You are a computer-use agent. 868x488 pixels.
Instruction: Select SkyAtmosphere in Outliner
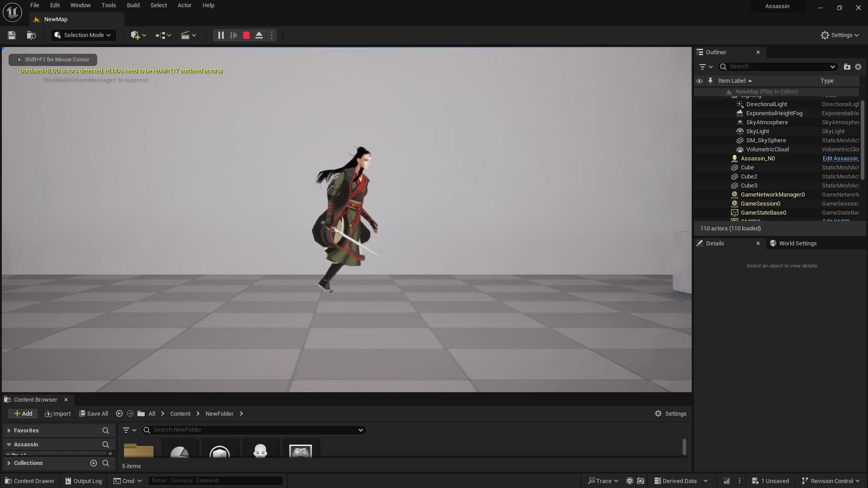[x=776, y=122]
